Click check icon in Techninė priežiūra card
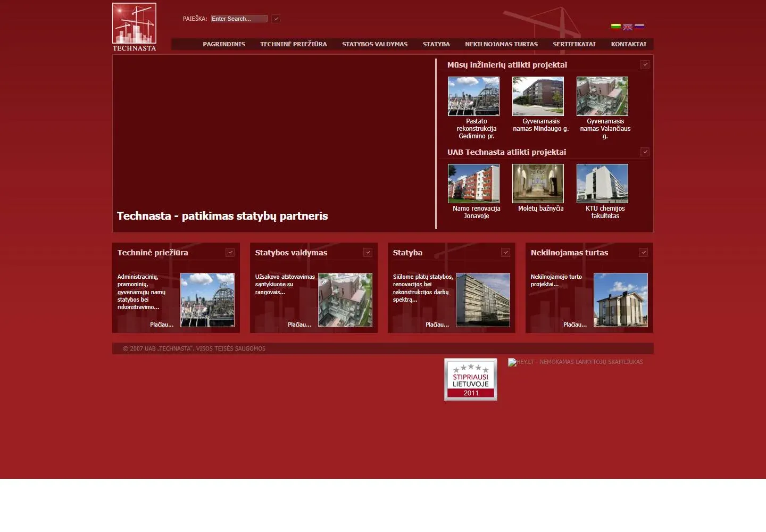The width and height of the screenshot is (766, 532). click(230, 252)
